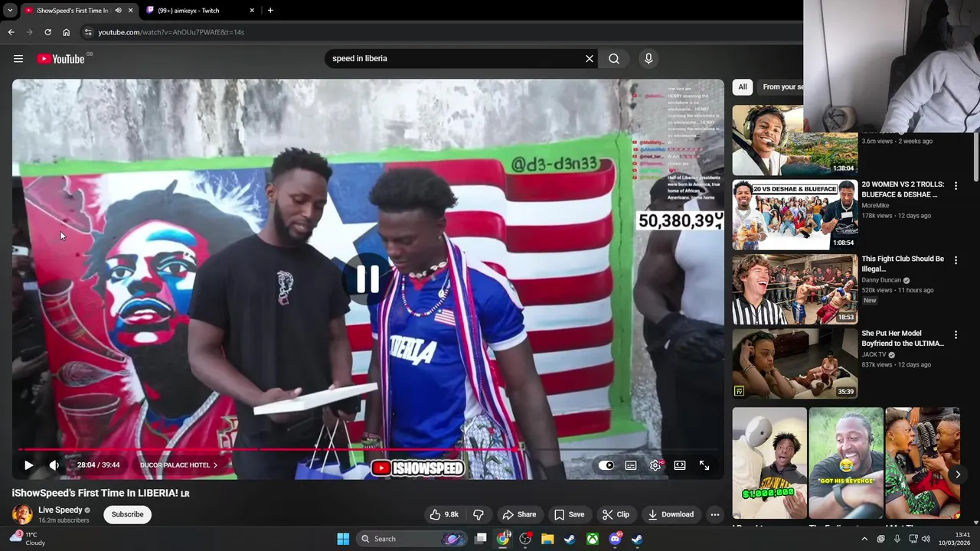Screen dimensions: 980x551
Task: Like the video (9.8k)
Action: click(x=444, y=514)
